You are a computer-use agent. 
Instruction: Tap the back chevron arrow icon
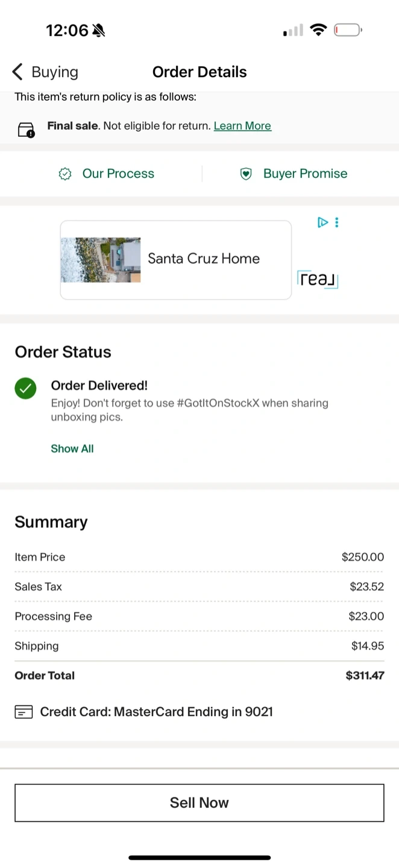click(17, 72)
